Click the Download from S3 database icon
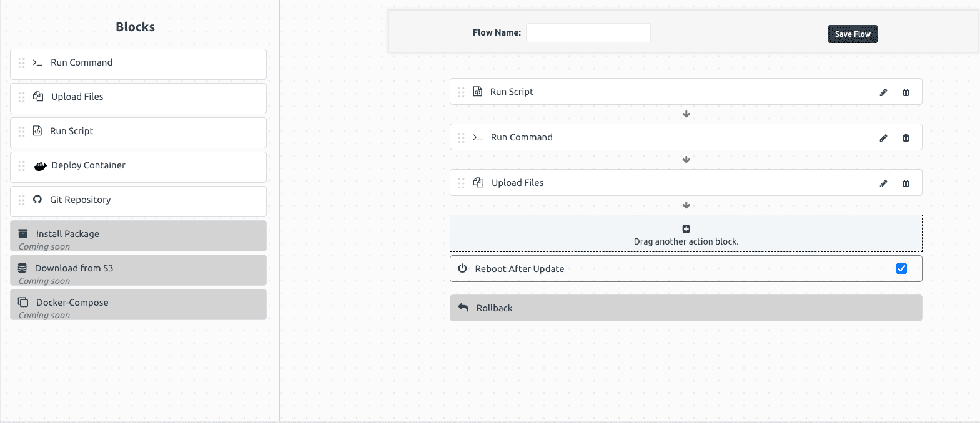Screen dimensions: 980x423 (22, 268)
